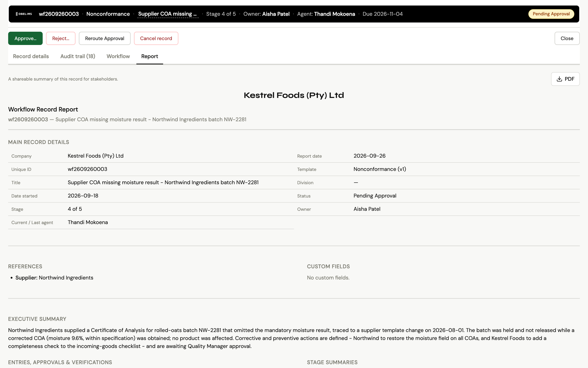Click 'No custom fields.' text
588x368 pixels.
coord(328,278)
